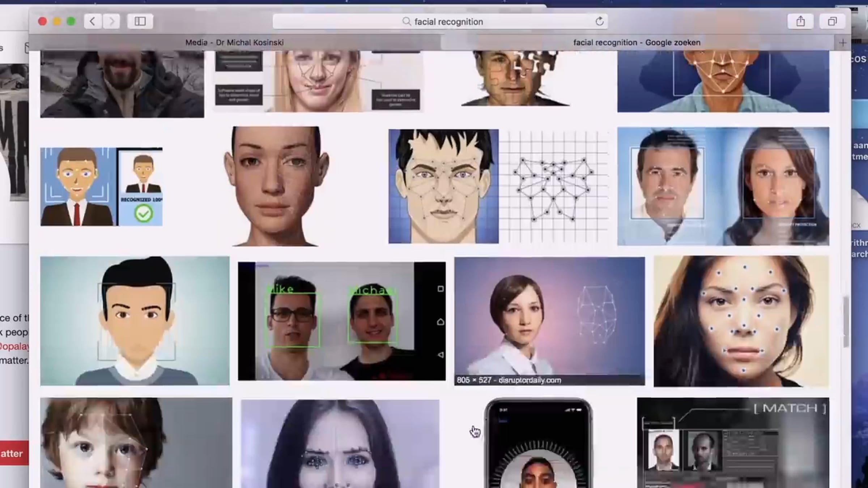
Task: Open the Mike and Michael detection image
Action: pos(342,321)
